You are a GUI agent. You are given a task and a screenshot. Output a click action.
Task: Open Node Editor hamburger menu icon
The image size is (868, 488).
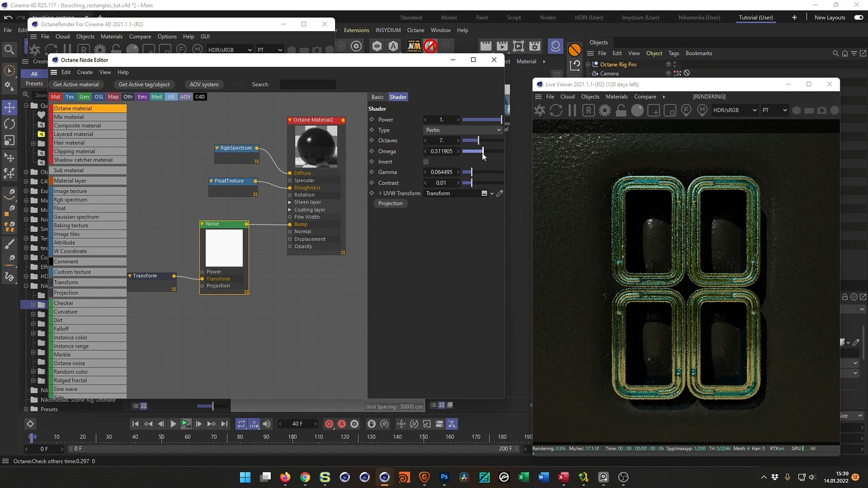click(54, 72)
